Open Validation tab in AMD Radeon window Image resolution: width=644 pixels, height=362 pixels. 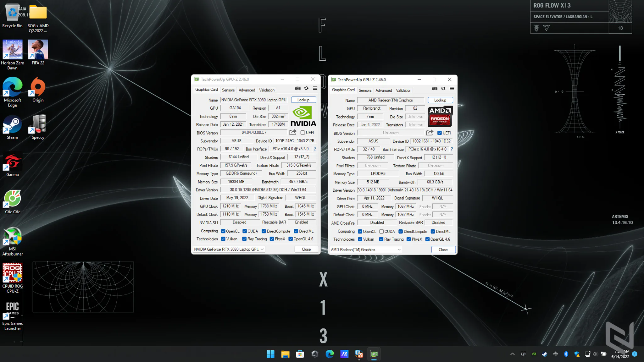click(403, 90)
